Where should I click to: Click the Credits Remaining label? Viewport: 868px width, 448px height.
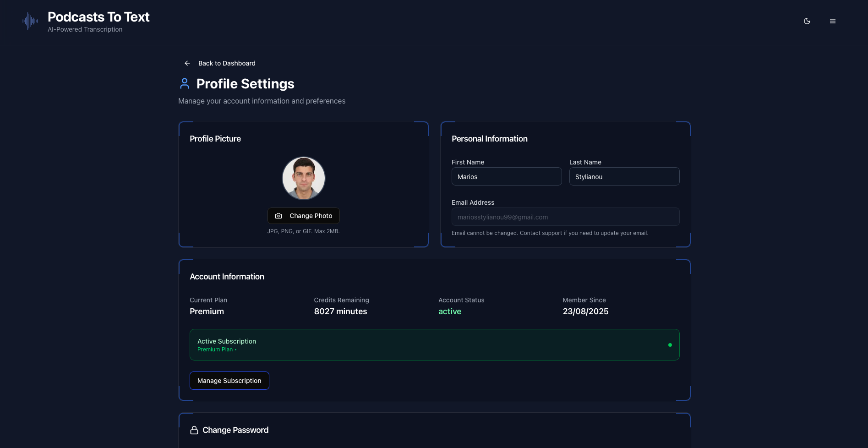point(342,300)
